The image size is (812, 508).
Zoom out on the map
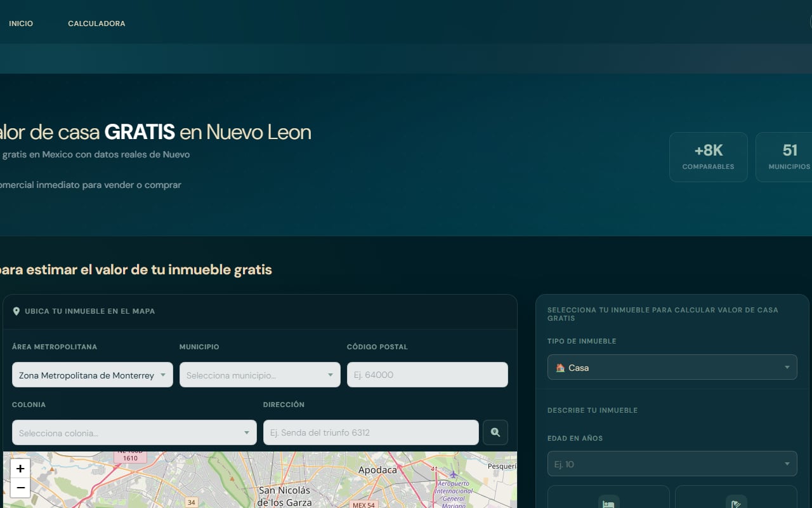pos(20,488)
